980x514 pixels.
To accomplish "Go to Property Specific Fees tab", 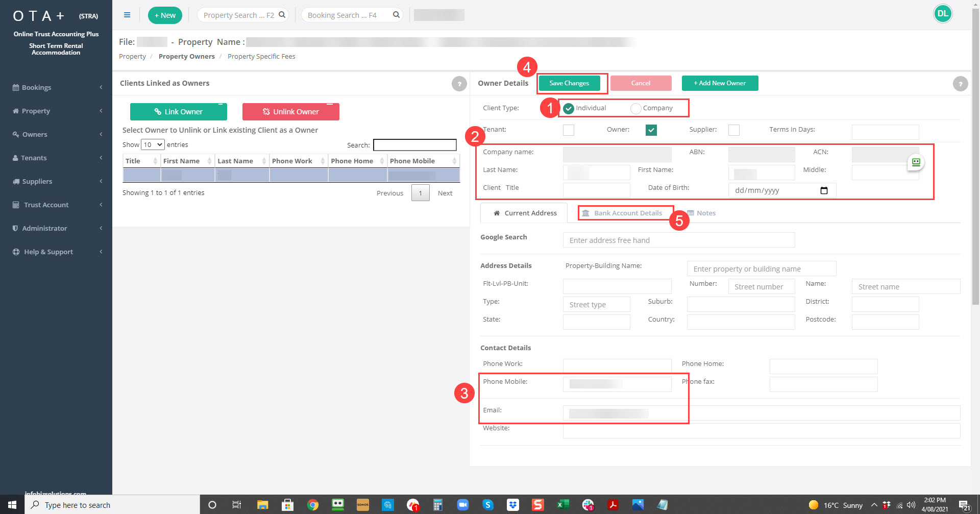I will click(261, 56).
